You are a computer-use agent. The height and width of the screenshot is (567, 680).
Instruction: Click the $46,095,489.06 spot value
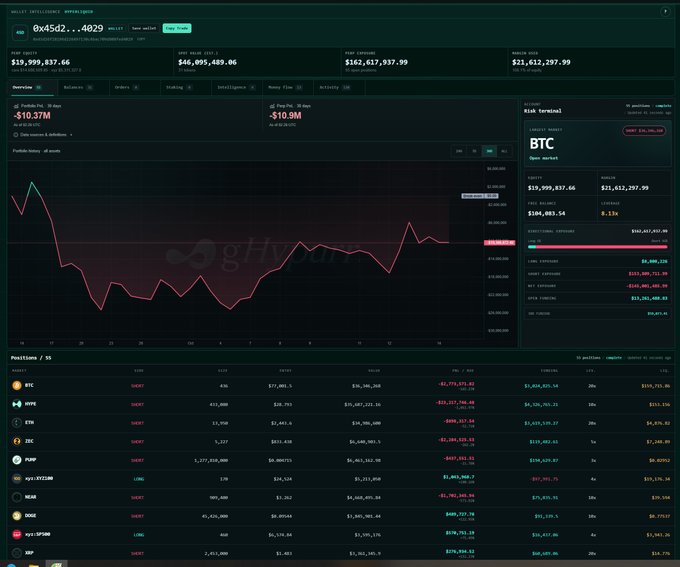click(x=207, y=62)
